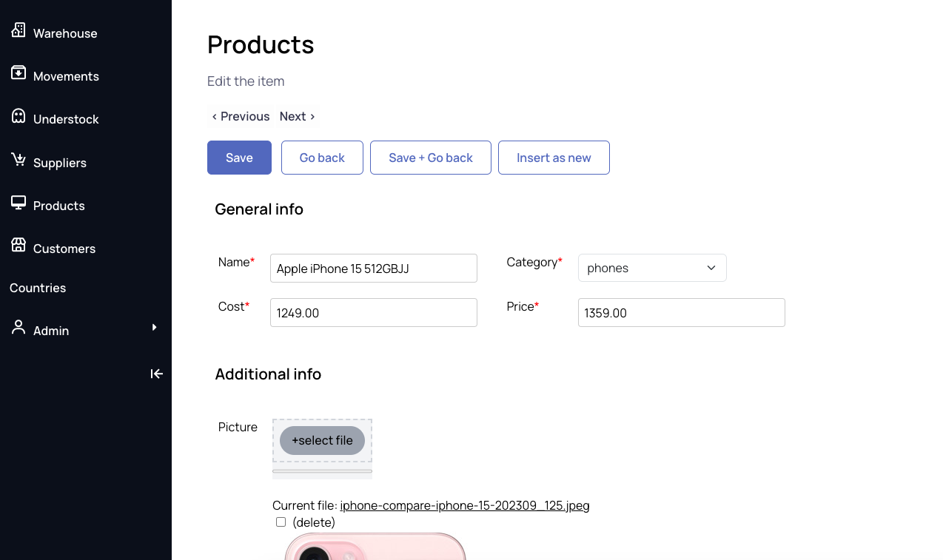Click the Movements inbox icon
The image size is (943, 560).
[19, 73]
